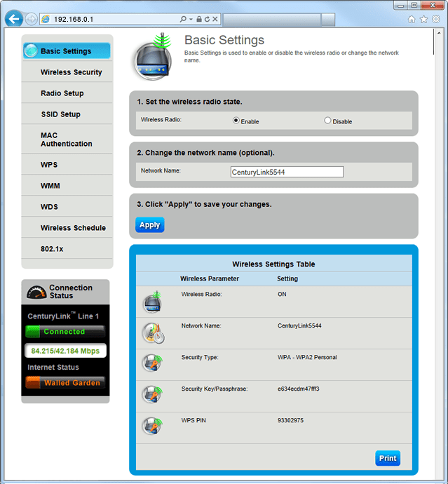Click the WPA - WPA2 Personal setting text
The height and width of the screenshot is (484, 448).
pos(307,357)
